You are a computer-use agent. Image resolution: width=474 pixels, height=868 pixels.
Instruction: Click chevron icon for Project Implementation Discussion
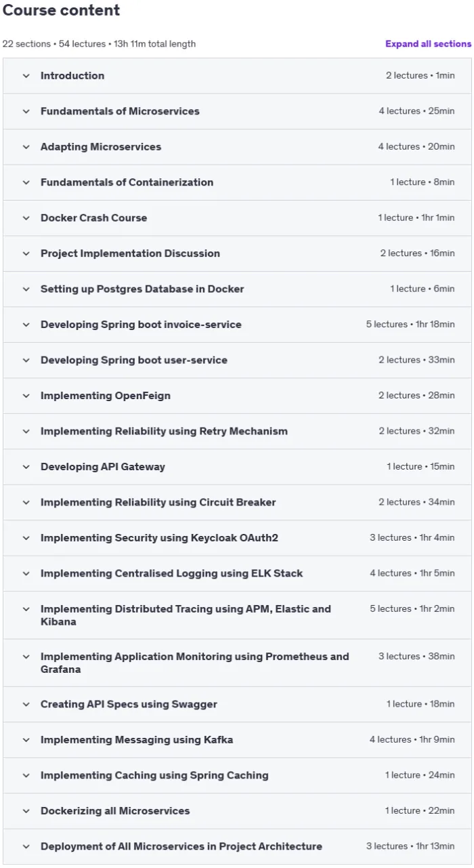(26, 253)
